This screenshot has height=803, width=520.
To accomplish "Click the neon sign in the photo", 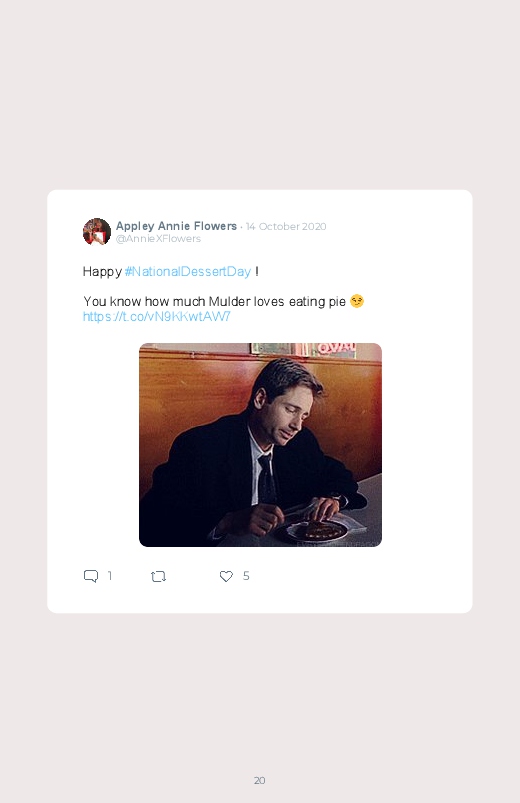I will coord(336,349).
